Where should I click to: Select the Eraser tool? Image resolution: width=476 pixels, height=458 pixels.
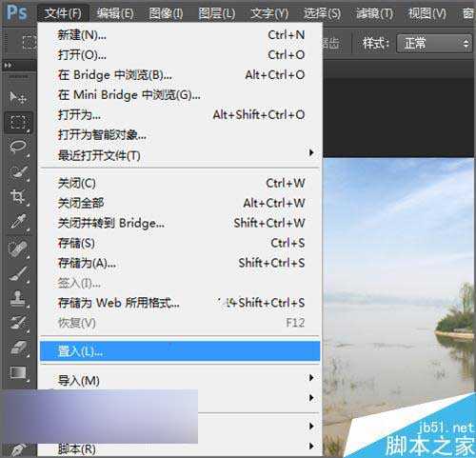tap(18, 348)
